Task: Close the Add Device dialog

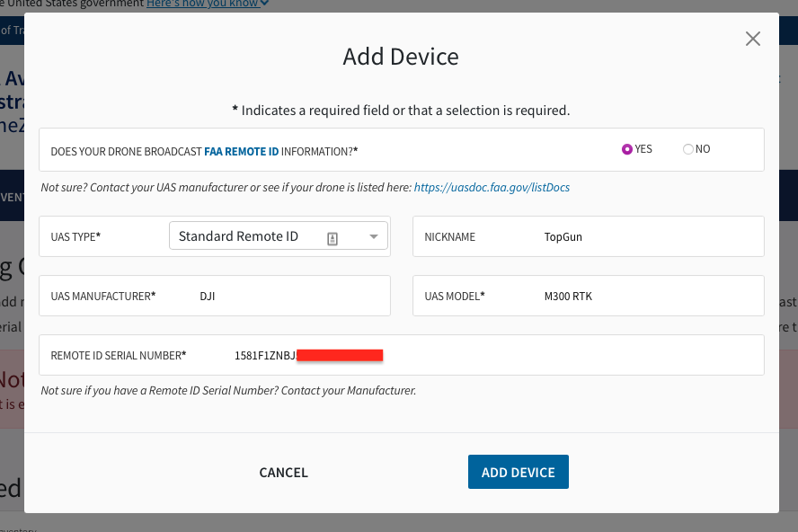Action: (x=753, y=39)
